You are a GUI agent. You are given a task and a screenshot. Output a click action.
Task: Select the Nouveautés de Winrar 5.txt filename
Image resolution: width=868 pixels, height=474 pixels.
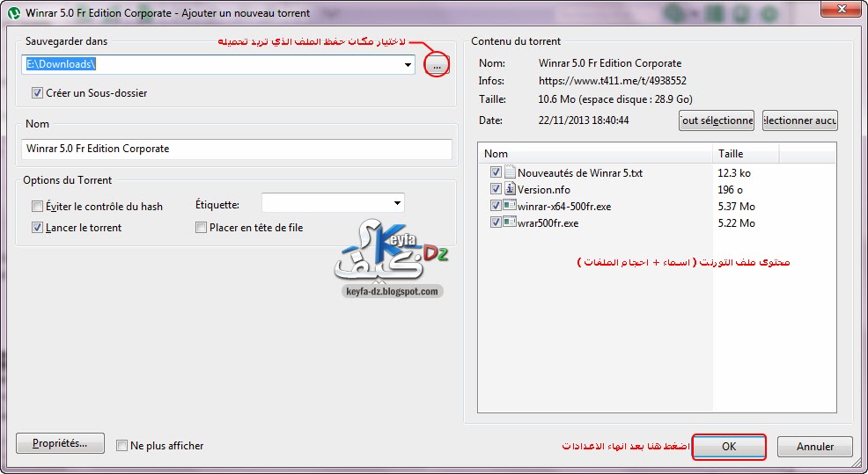[x=579, y=173]
